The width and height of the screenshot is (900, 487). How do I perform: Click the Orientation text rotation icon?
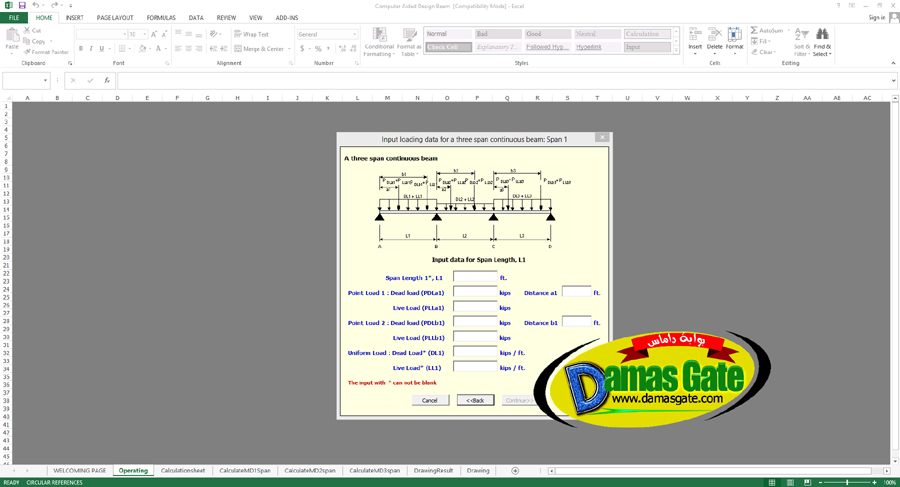(215, 34)
